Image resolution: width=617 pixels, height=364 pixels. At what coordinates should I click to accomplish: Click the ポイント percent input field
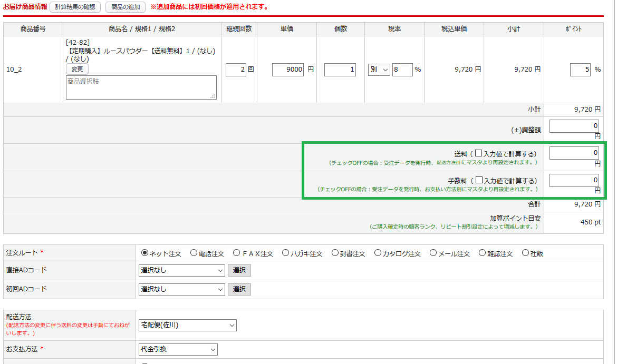point(580,70)
